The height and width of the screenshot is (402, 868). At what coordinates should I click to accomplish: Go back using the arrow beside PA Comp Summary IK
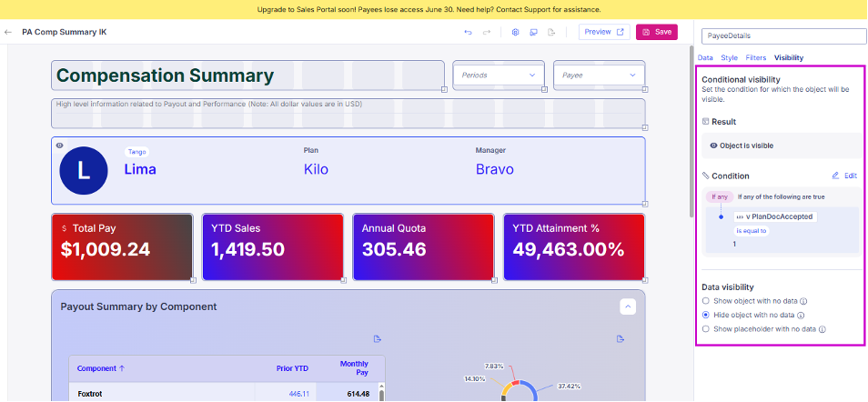point(8,32)
